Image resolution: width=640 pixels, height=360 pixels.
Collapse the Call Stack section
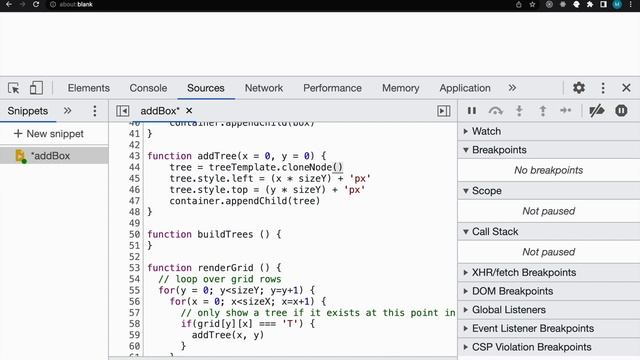549,231
